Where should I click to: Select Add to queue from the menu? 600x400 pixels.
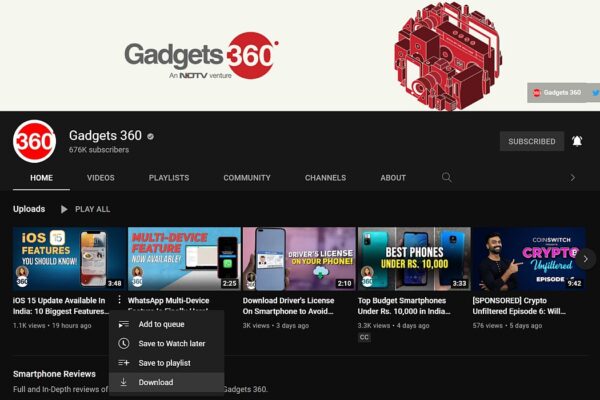pyautogui.click(x=166, y=324)
